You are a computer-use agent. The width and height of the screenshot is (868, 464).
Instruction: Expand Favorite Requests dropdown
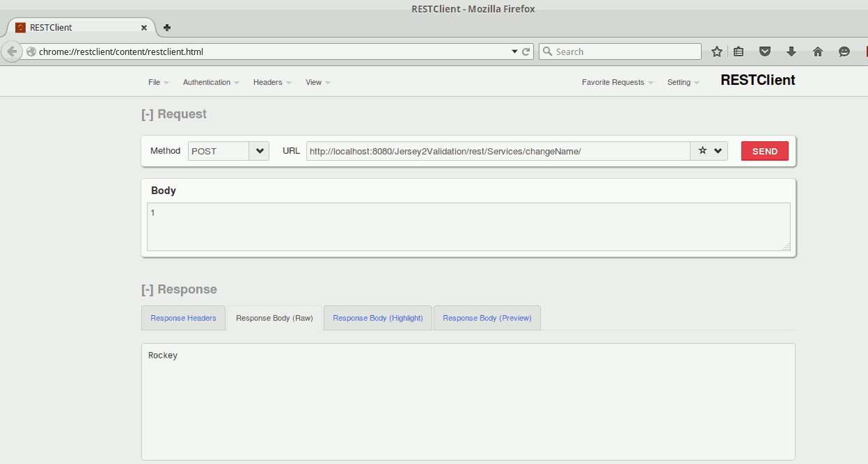618,82
